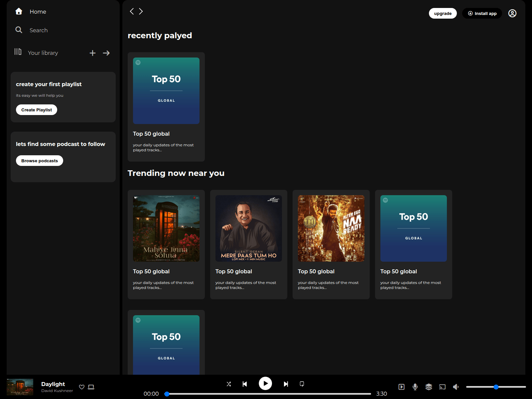Screen dimensions: 532x399
Task: Click 'Trending now near you' heading
Action: coord(176,173)
